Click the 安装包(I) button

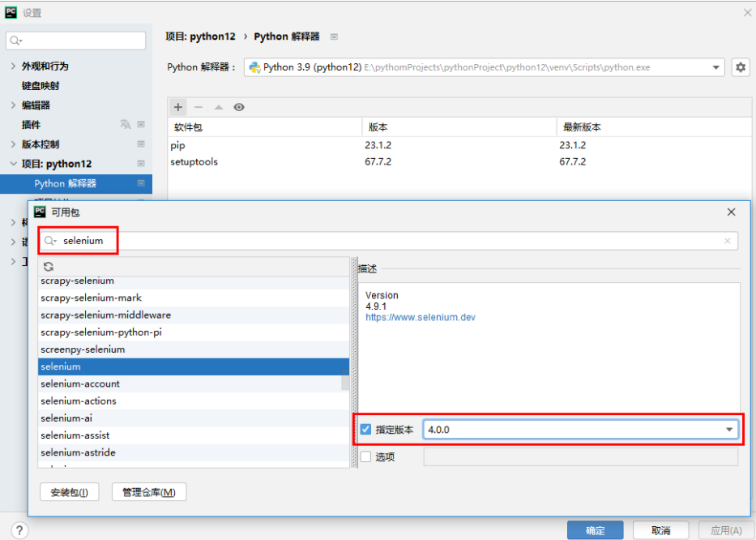[x=70, y=492]
